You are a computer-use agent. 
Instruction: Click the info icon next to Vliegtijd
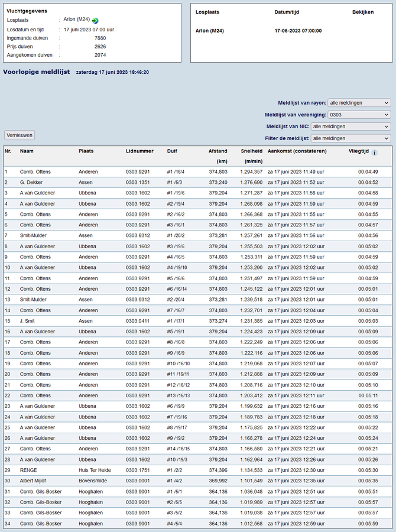pyautogui.click(x=374, y=153)
